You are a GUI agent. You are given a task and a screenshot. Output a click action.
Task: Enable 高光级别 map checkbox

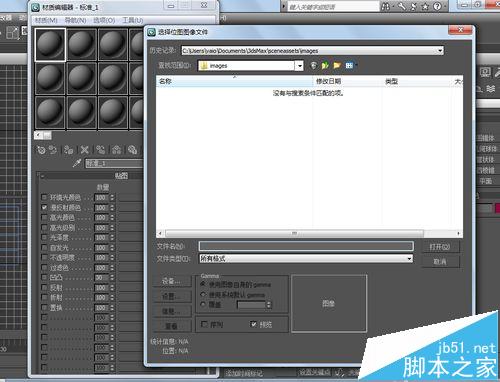click(x=44, y=227)
